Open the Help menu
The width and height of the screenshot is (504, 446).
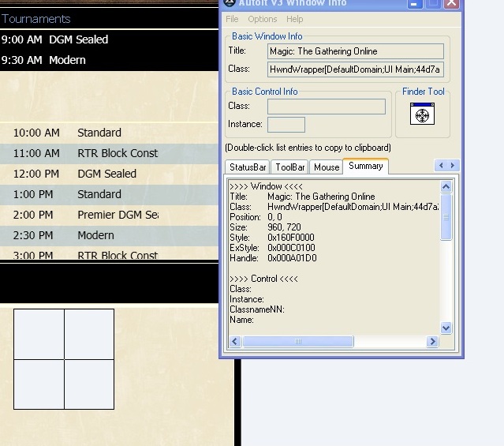(294, 19)
